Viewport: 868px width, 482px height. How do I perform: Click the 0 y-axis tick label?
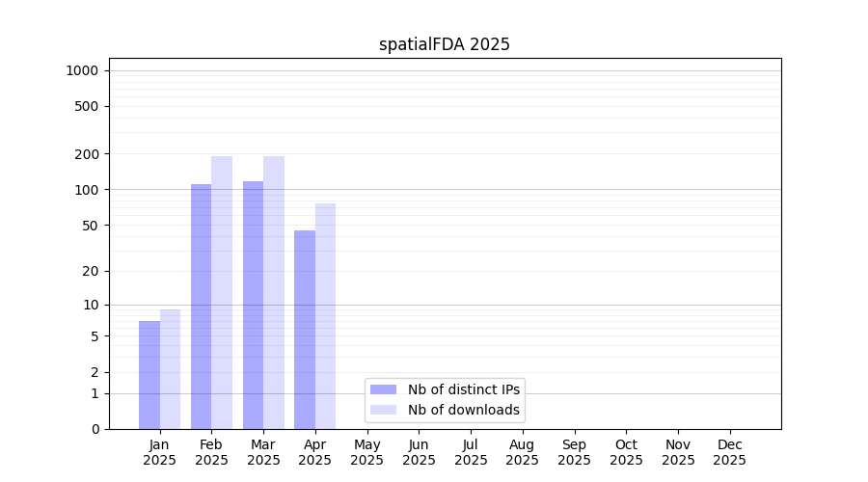95,429
